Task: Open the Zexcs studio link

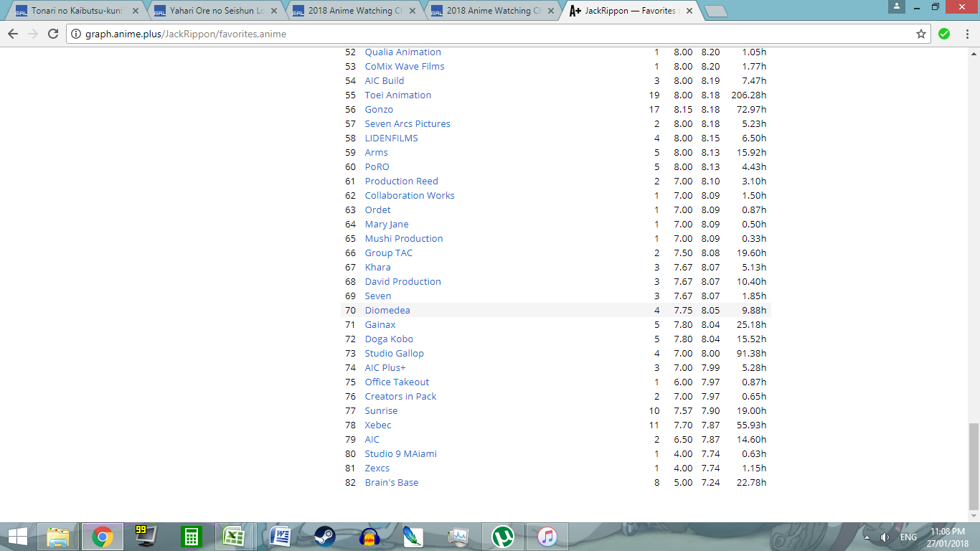Action: coord(377,468)
